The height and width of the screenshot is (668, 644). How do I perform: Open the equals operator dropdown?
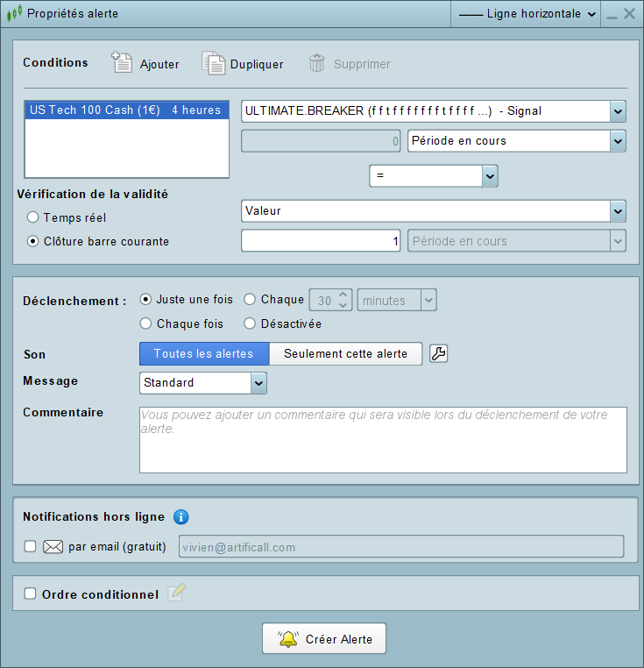(490, 176)
